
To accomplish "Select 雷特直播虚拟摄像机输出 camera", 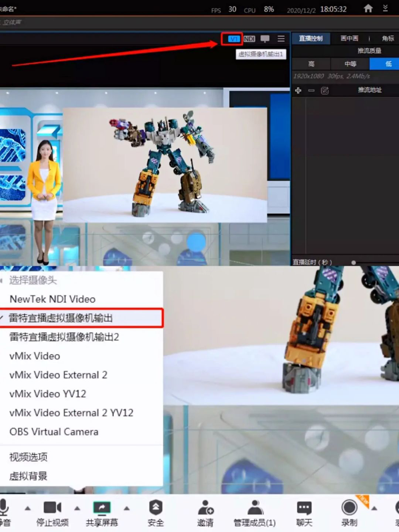I will [82, 318].
